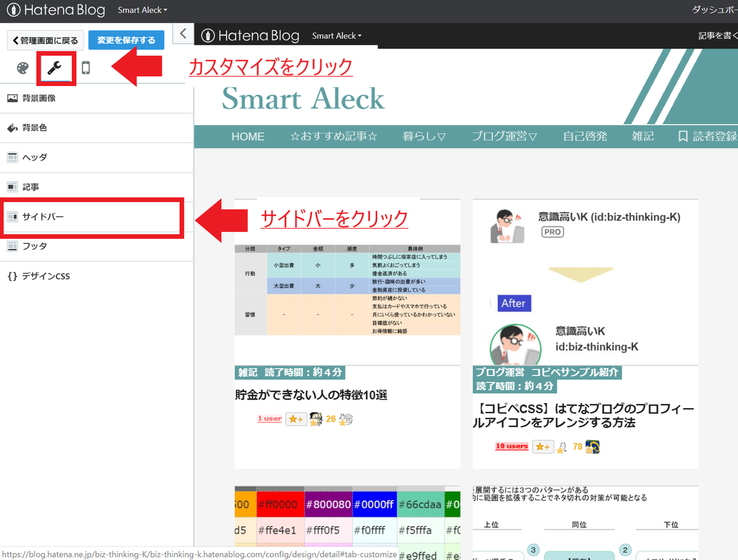Click star count 26

(331, 419)
